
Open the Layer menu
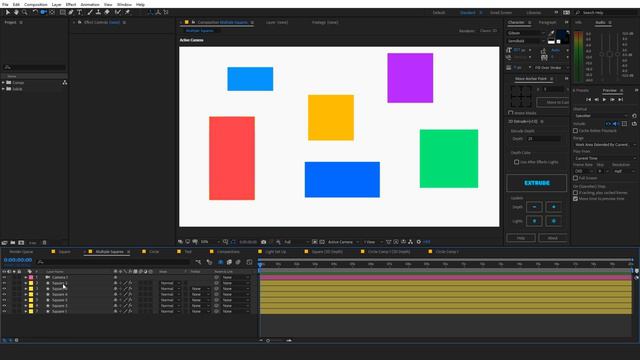(56, 4)
